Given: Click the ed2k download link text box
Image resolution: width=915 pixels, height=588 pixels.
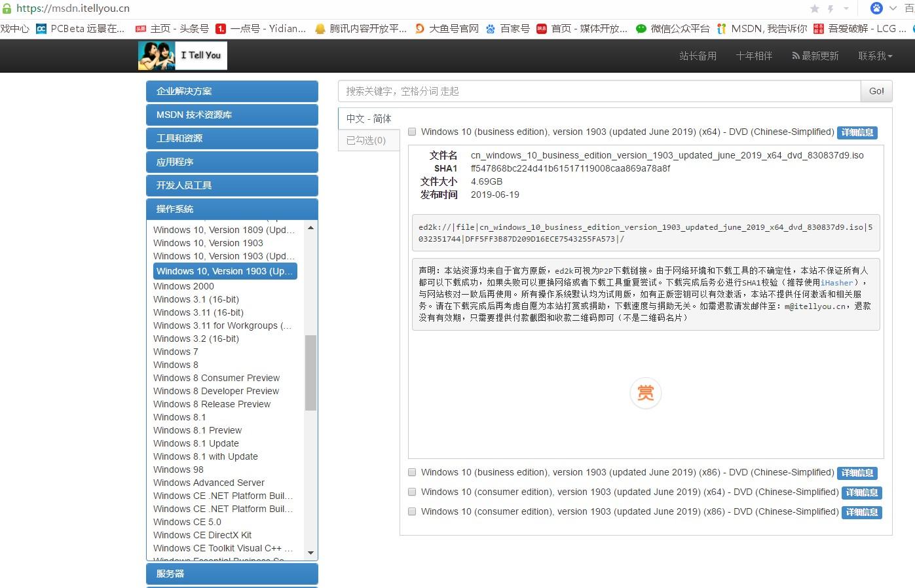Looking at the screenshot, I should 646,233.
